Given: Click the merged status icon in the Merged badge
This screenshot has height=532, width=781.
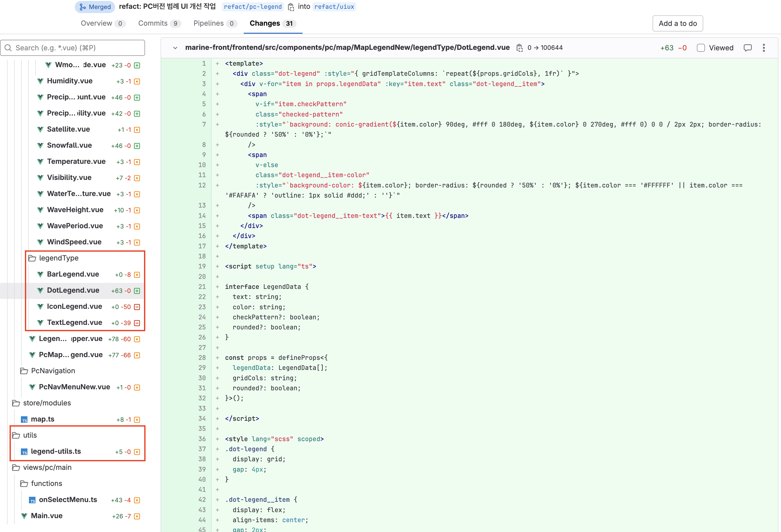Looking at the screenshot, I should [82, 7].
